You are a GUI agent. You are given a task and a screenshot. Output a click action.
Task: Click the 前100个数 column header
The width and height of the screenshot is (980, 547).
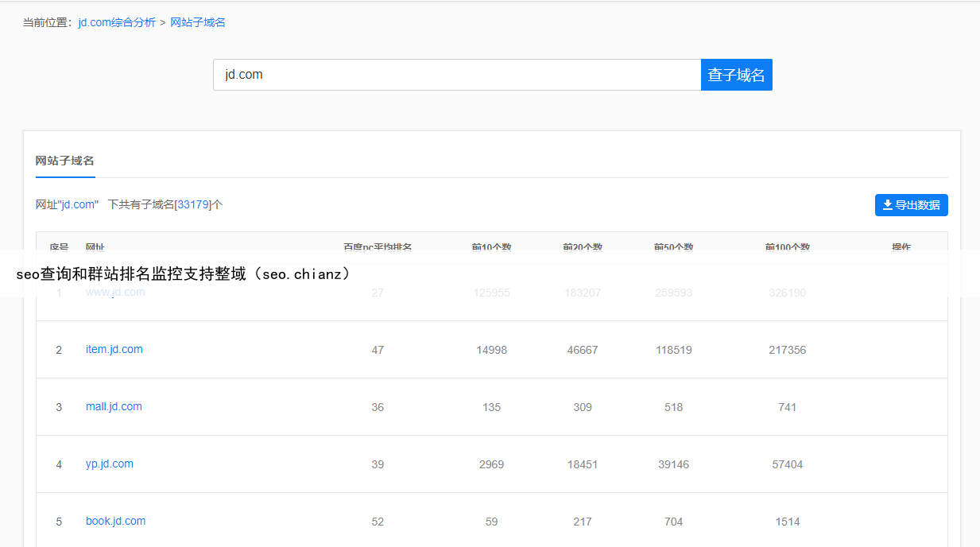[787, 246]
